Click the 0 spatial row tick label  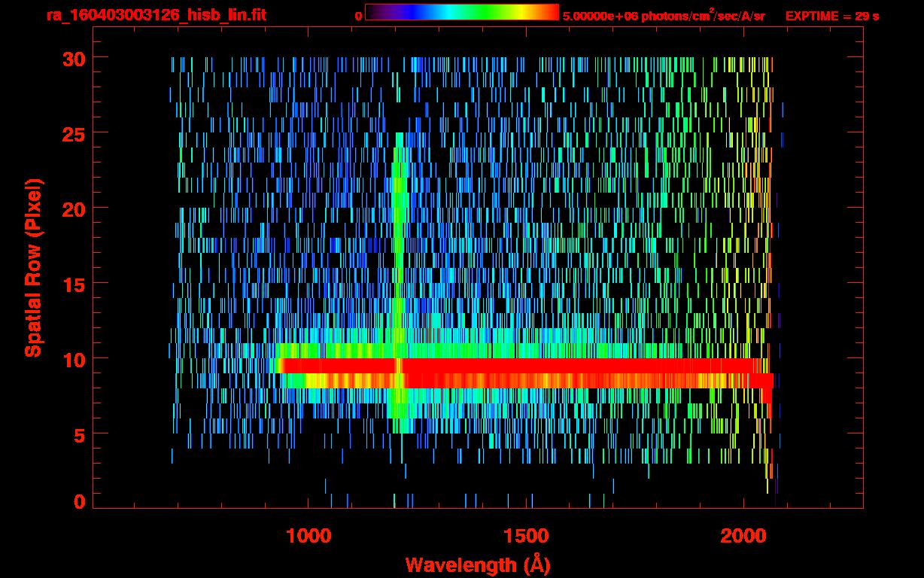pyautogui.click(x=79, y=501)
